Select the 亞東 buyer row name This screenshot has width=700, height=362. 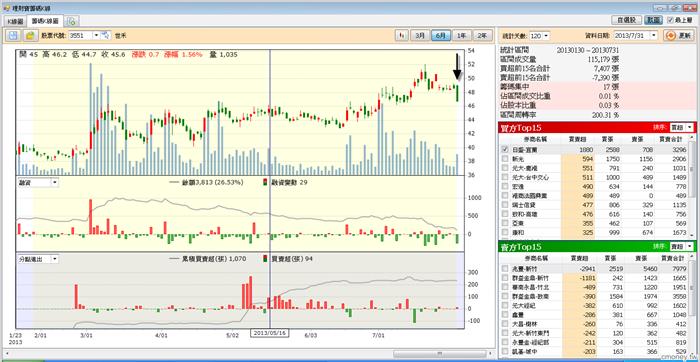[518, 224]
